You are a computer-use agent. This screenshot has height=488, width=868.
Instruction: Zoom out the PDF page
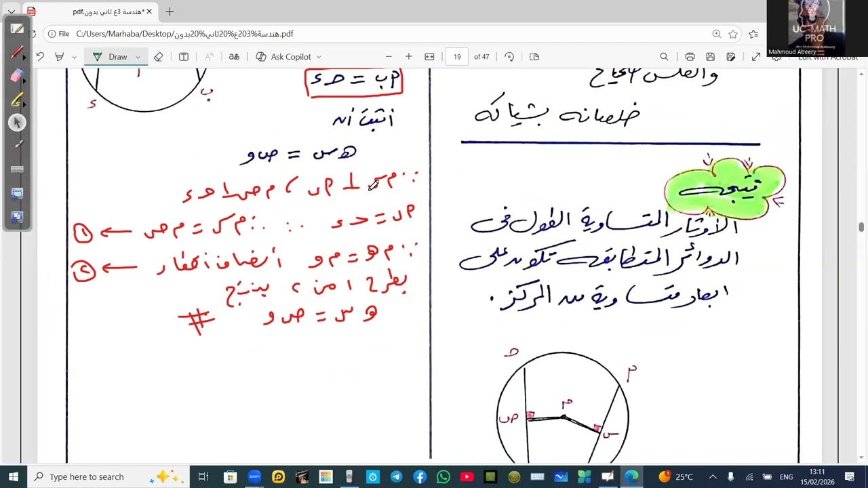click(389, 57)
